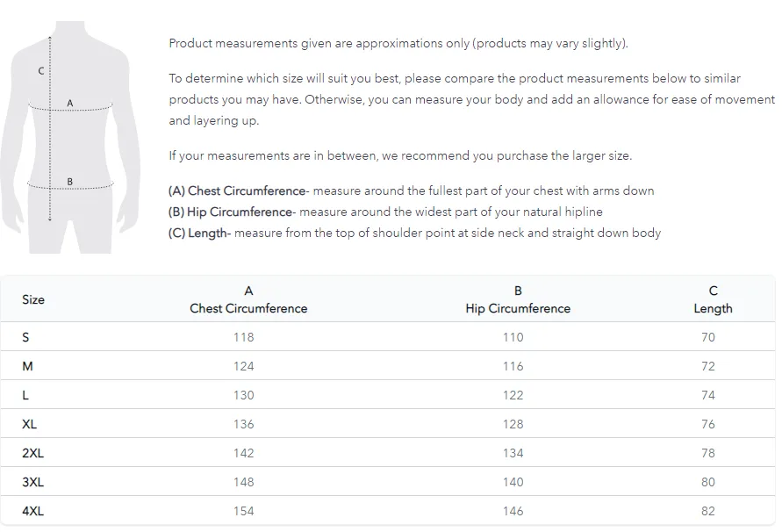The image size is (782, 532).
Task: Select label B on the body diagram
Action: pos(70,182)
